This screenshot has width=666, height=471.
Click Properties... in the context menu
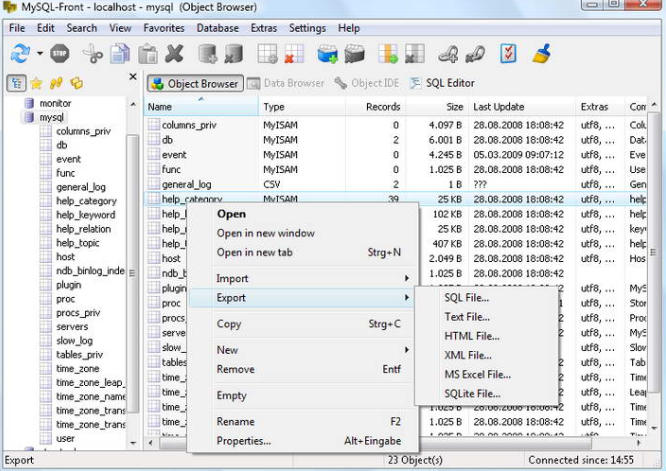pyautogui.click(x=243, y=441)
